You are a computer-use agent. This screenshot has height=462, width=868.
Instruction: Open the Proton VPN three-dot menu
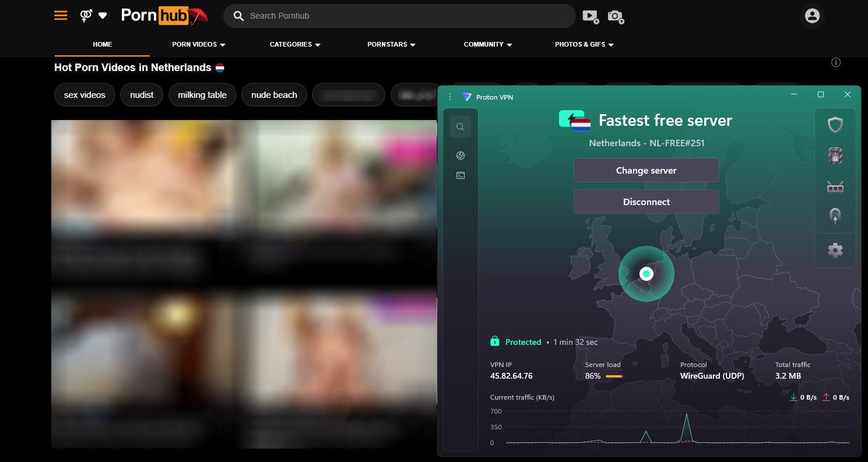(x=450, y=97)
